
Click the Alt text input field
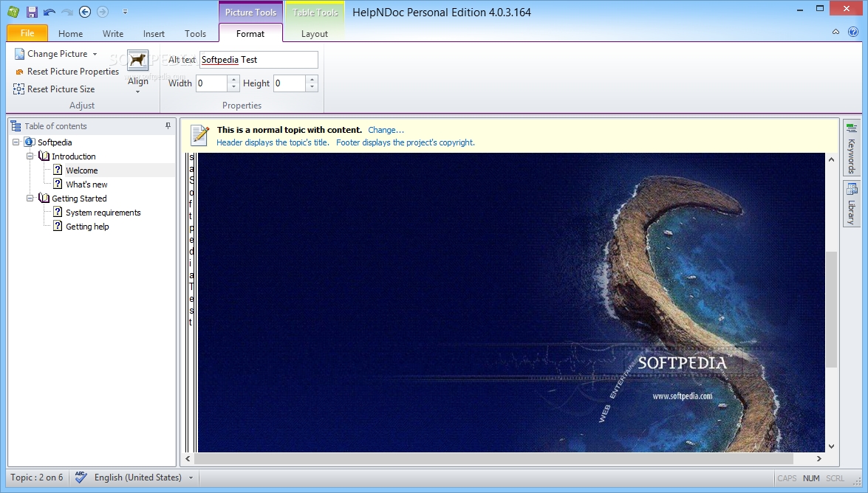click(259, 60)
